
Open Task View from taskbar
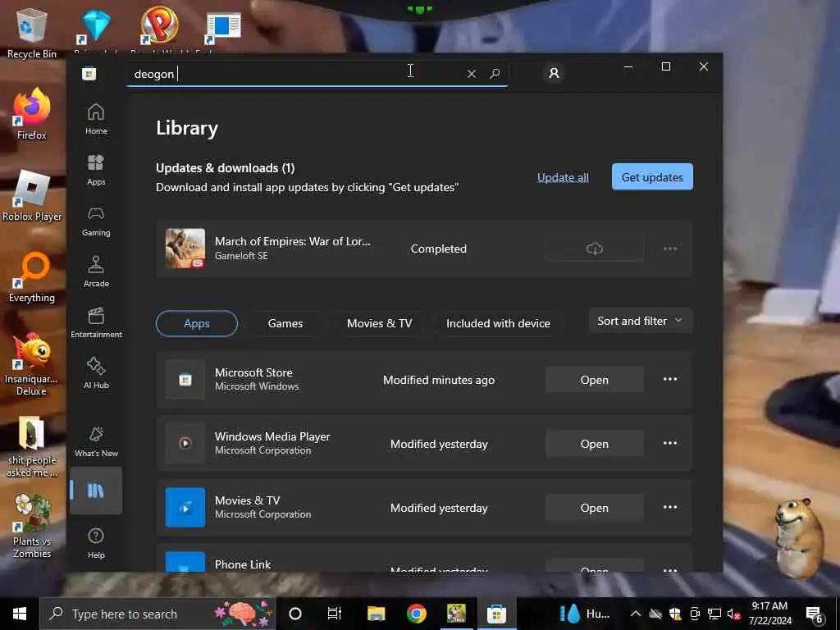click(x=335, y=614)
